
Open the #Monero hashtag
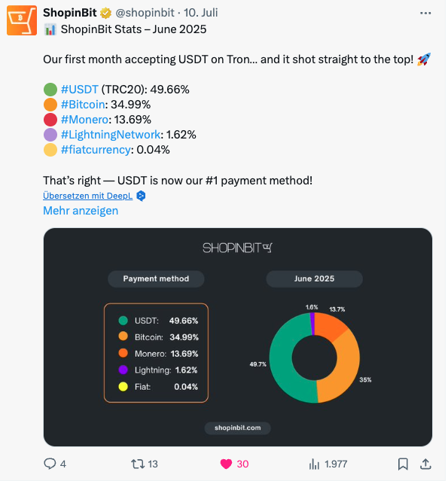point(84,120)
